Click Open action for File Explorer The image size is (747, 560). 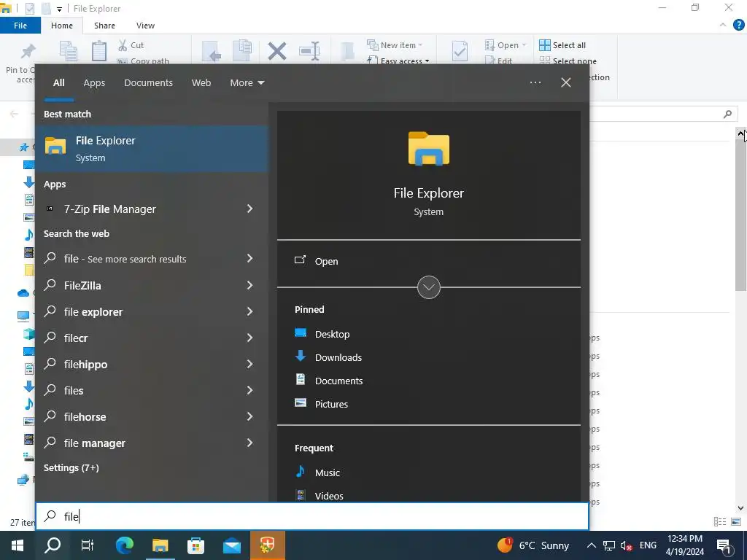[x=317, y=261]
